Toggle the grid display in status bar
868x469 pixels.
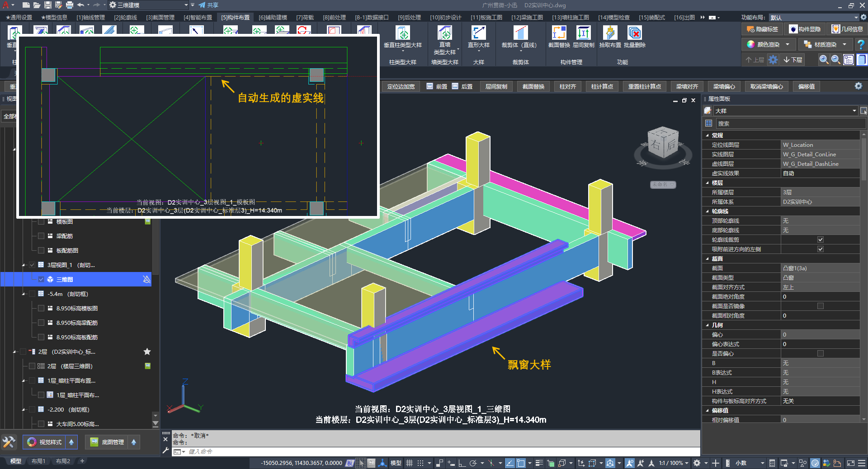[x=409, y=463]
